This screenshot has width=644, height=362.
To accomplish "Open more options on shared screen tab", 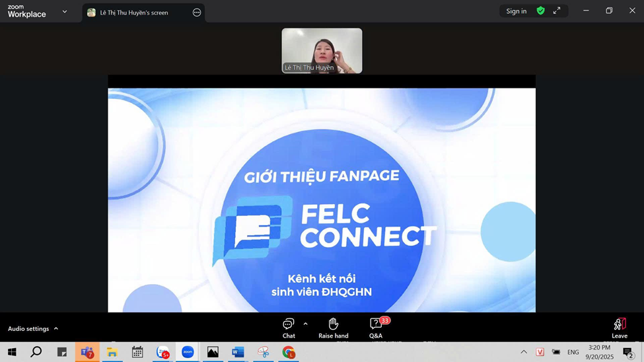I will click(x=197, y=13).
